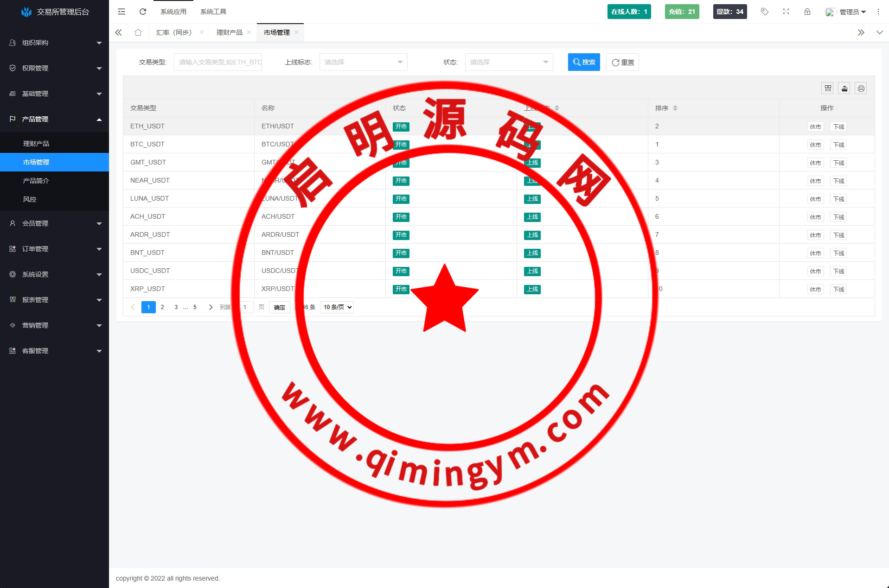Click the refresh icon in top bar
This screenshot has width=889, height=588.
coord(143,12)
